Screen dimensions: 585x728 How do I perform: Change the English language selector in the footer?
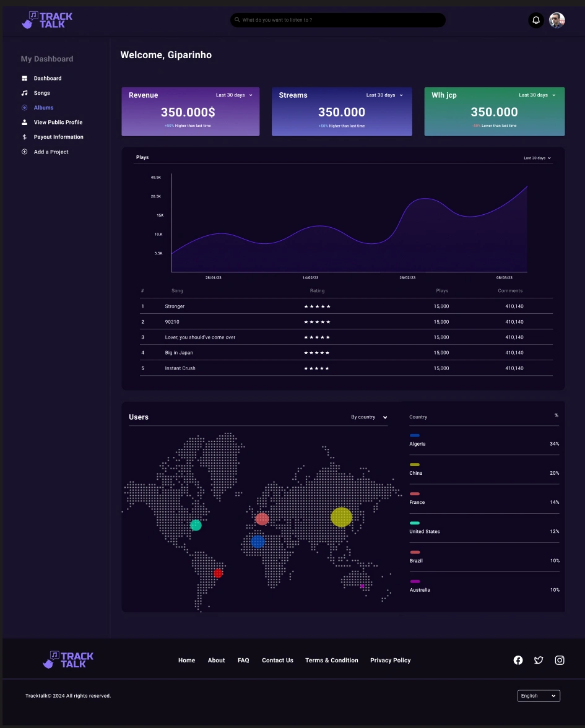pos(539,695)
